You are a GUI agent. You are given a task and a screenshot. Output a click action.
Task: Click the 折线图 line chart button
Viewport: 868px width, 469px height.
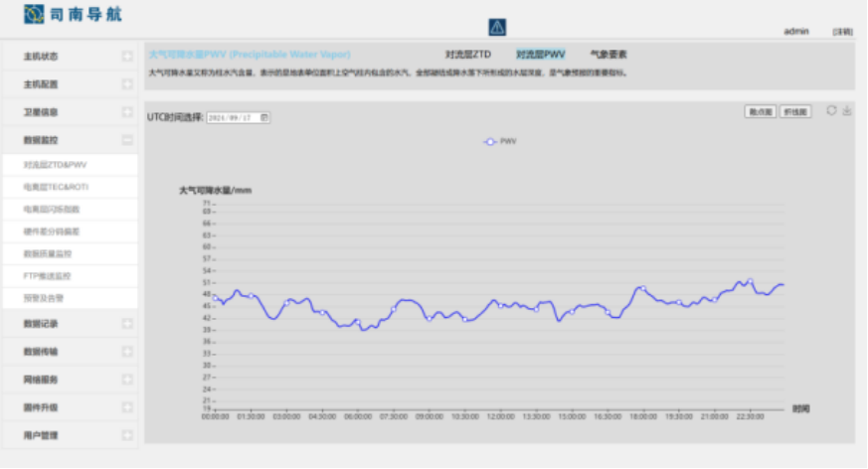[795, 112]
